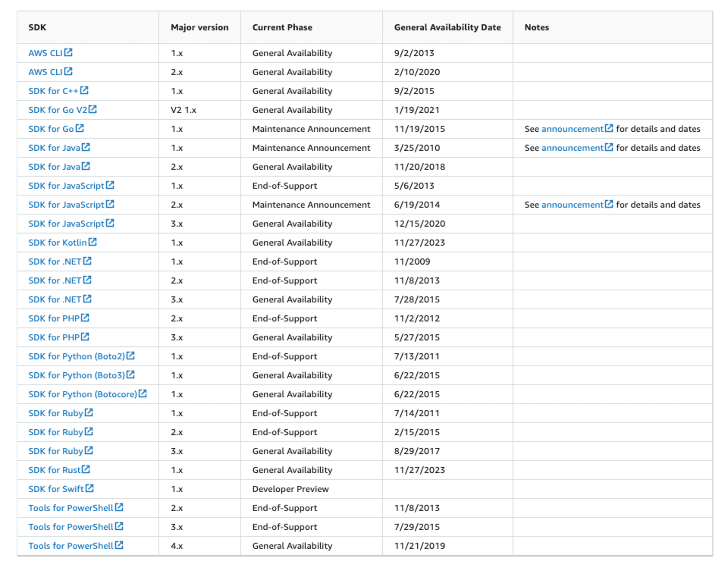Select the date 3/25/2010
This screenshot has width=728, height=564.
(x=417, y=148)
